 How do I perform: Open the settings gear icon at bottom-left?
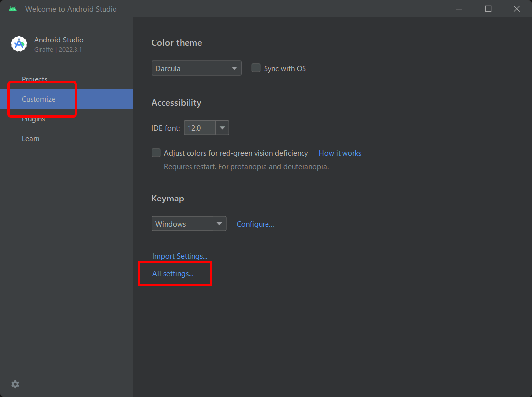click(15, 384)
